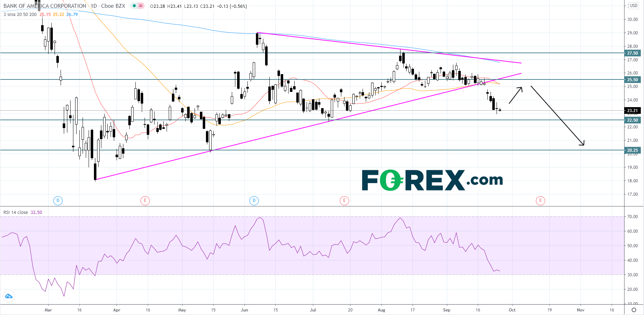644x315 pixels.
Task: Open the USD currency selector
Action: (633, 6)
